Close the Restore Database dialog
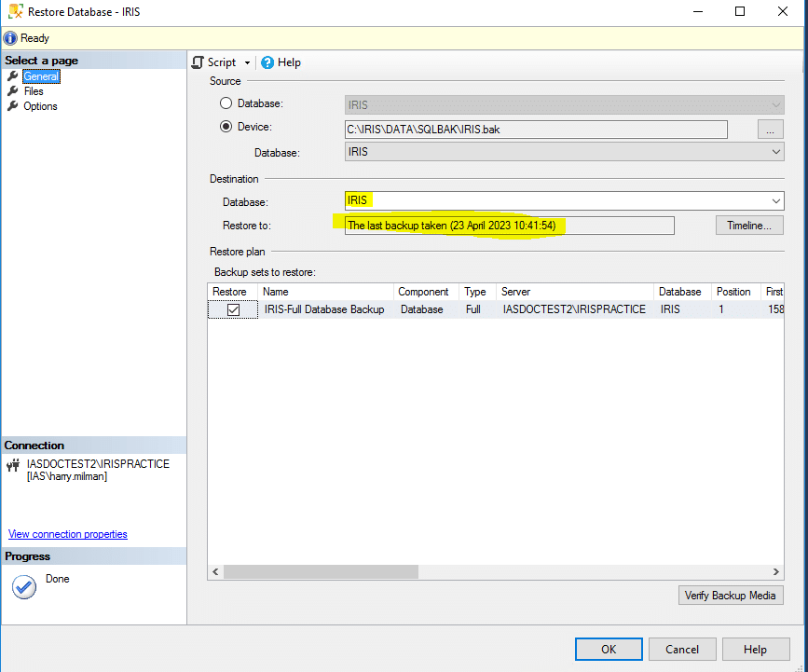This screenshot has width=808, height=672. point(782,11)
